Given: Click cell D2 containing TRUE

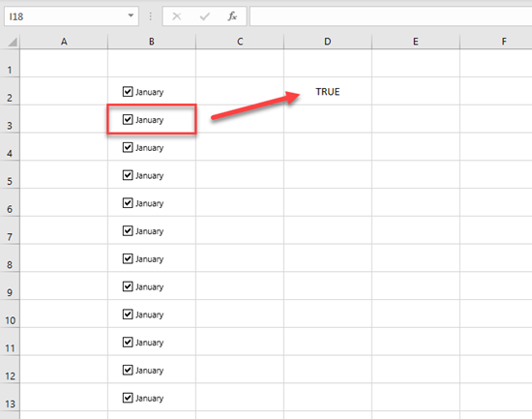Looking at the screenshot, I should 328,91.
